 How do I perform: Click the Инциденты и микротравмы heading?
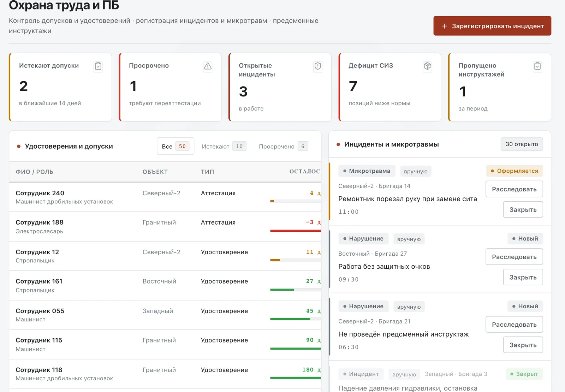pyautogui.click(x=391, y=144)
